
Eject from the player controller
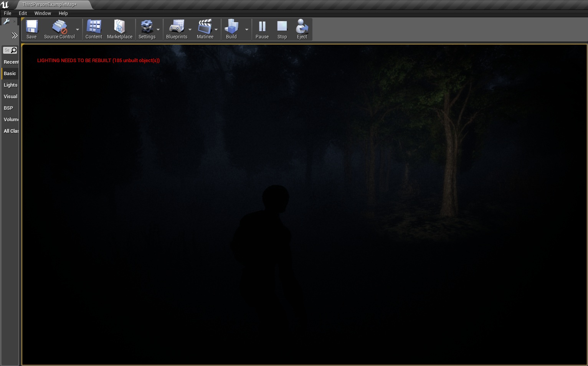pyautogui.click(x=302, y=27)
